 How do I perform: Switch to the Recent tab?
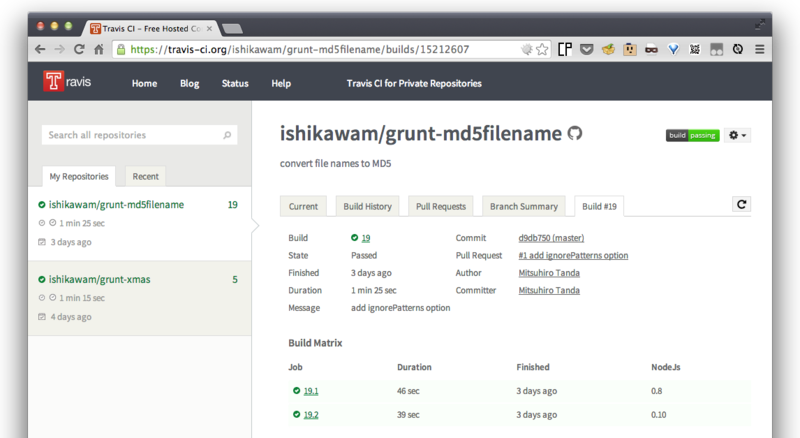coord(145,177)
